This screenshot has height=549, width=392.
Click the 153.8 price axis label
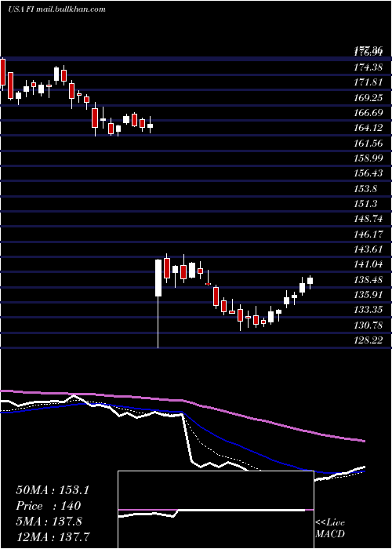(366, 189)
